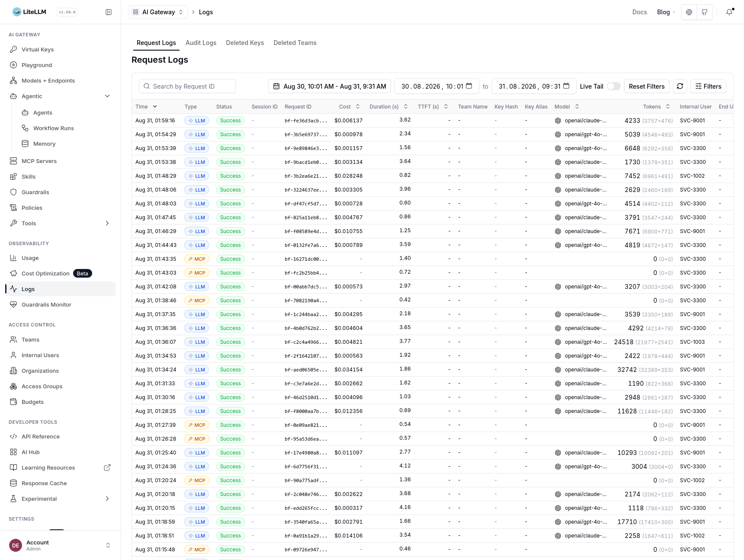Sort logs by Time column
Screen dimensions: 744x560
pyautogui.click(x=146, y=107)
